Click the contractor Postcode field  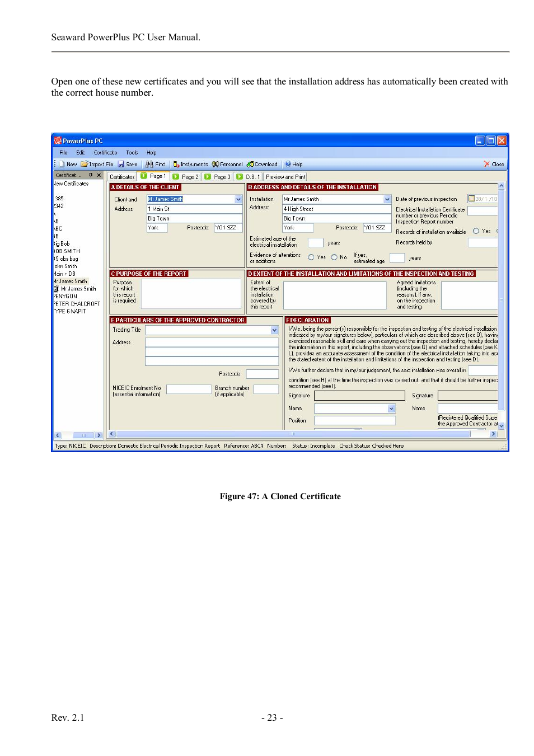pos(263,374)
